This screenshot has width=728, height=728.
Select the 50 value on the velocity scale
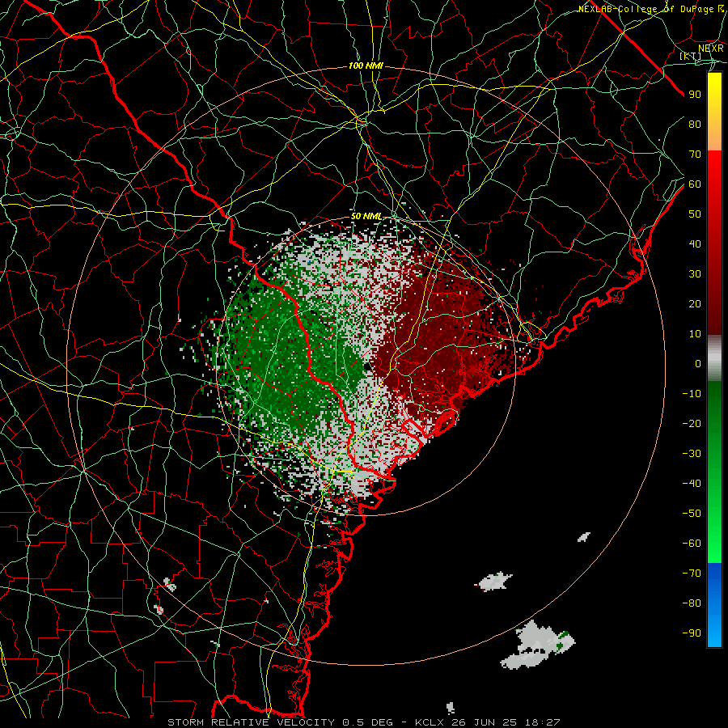point(695,214)
